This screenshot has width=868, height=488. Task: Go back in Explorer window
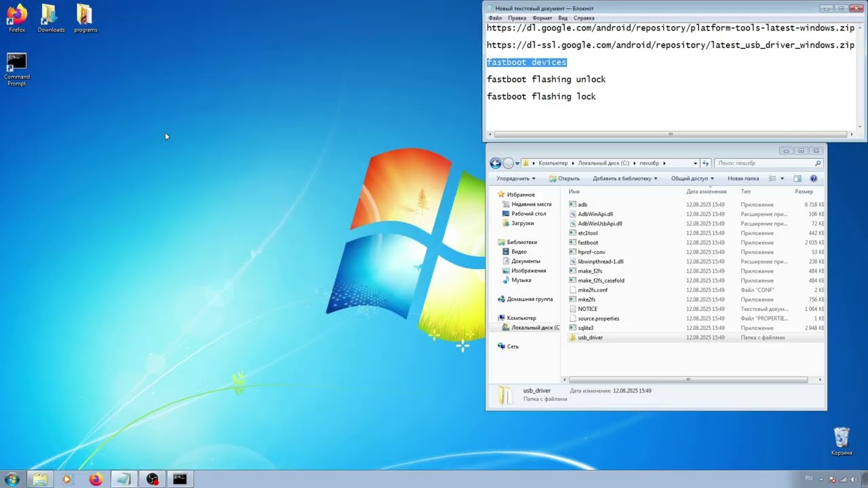tap(496, 163)
